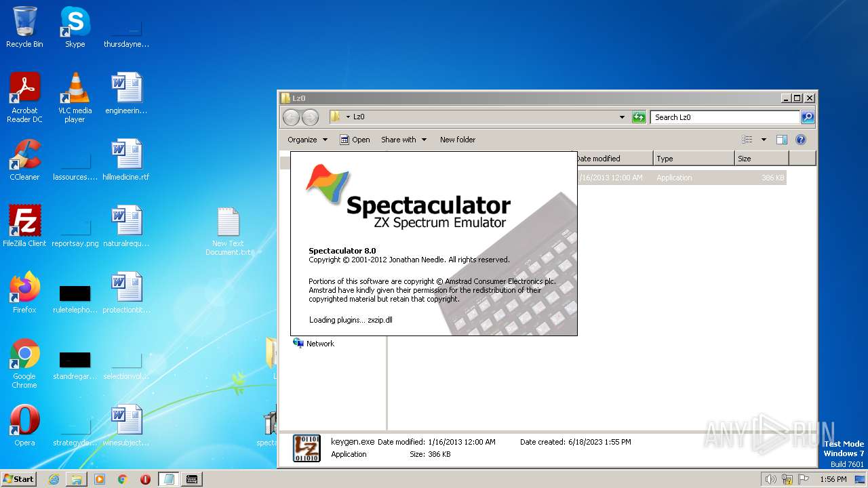Image resolution: width=868 pixels, height=488 pixels.
Task: Click inside the Search Lz0 box
Action: [x=724, y=117]
